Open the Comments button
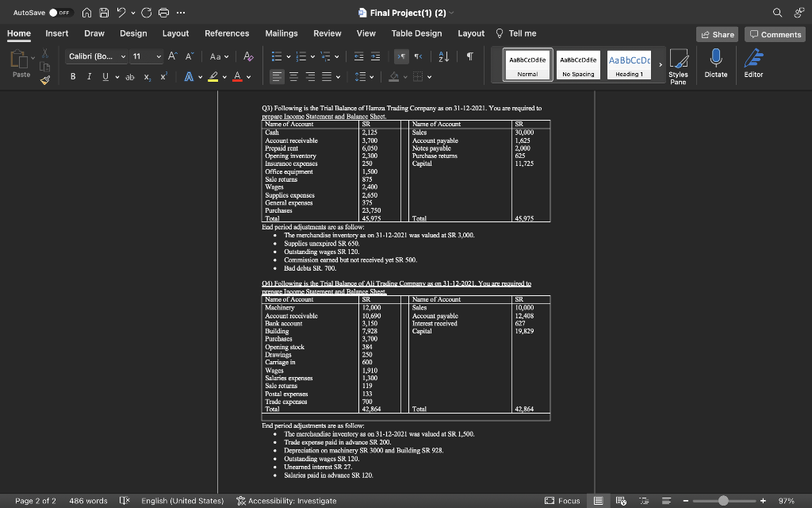This screenshot has width=812, height=508. pyautogui.click(x=776, y=34)
